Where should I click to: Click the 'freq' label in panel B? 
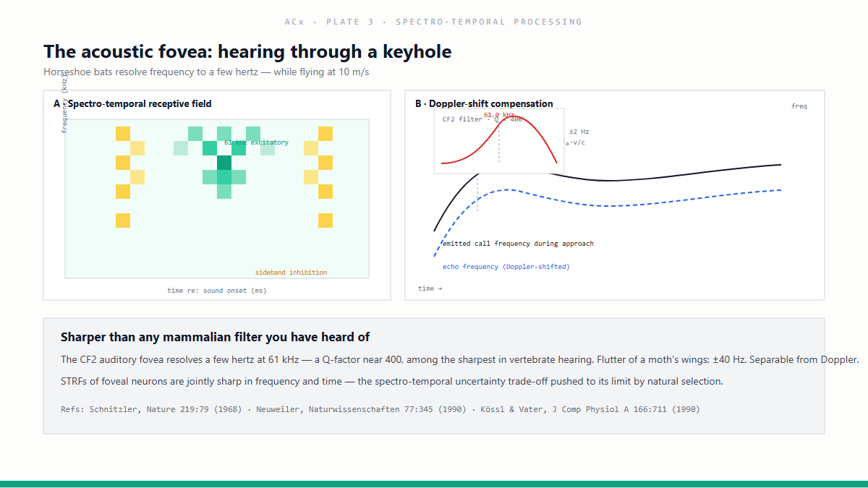[799, 106]
